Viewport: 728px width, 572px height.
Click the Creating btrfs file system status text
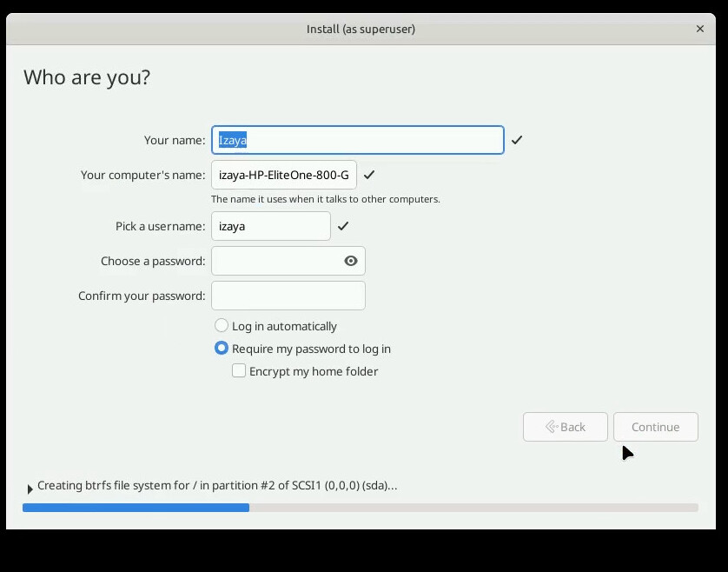217,486
